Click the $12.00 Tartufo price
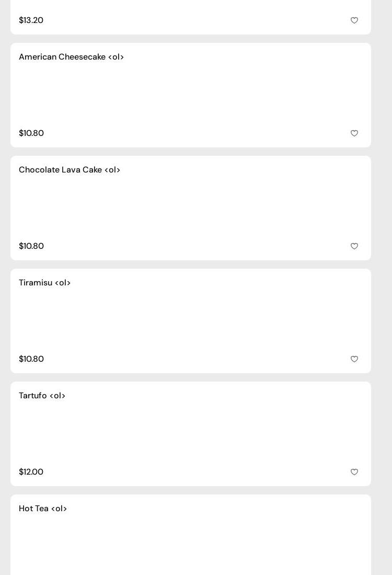 (31, 472)
